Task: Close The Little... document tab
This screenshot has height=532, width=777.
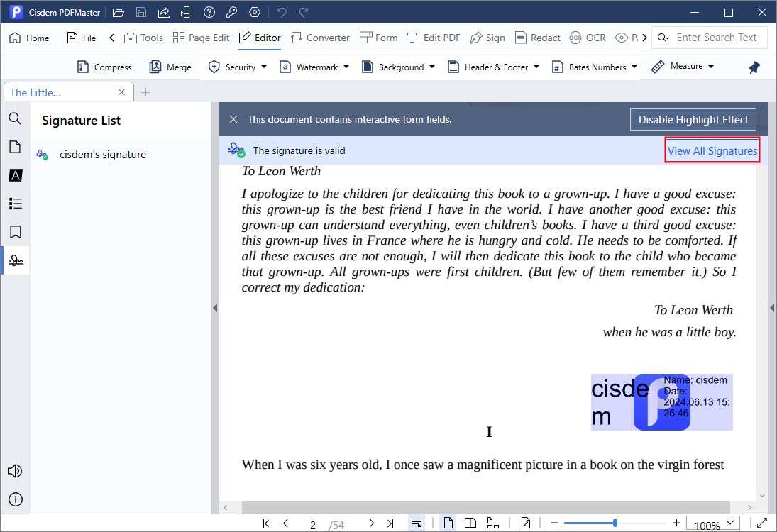Action: [x=121, y=92]
